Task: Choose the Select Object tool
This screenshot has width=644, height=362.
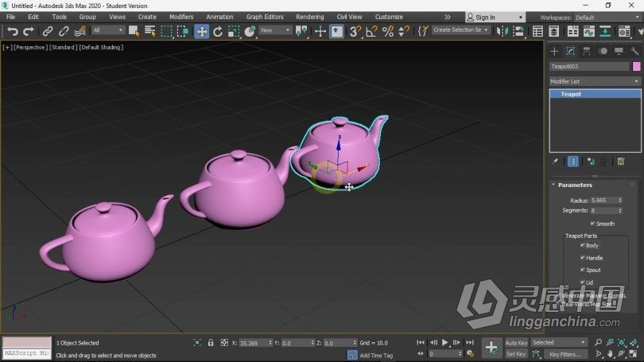Action: (x=134, y=31)
